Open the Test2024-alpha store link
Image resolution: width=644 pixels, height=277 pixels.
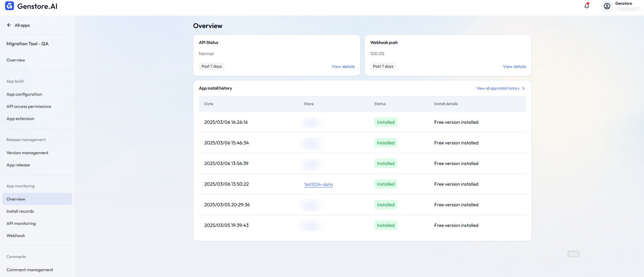pos(318,184)
